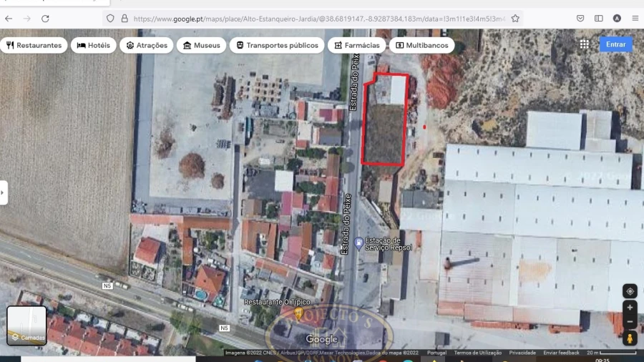
Task: Click the browser URL address field
Action: [x=315, y=19]
